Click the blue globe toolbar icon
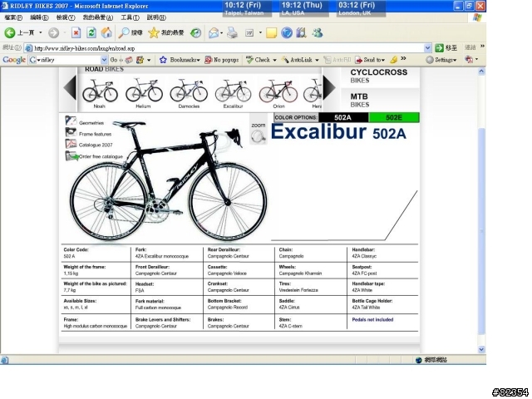Screen dimensions: 532x399 [287, 32]
